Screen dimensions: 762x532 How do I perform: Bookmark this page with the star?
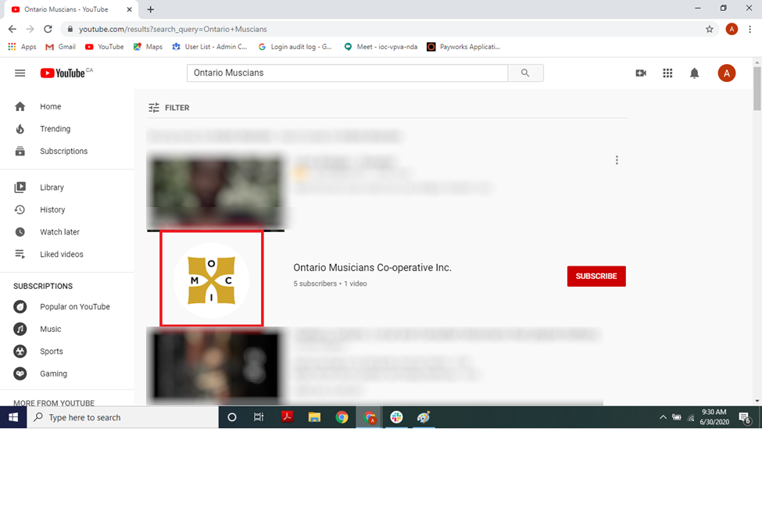point(710,29)
